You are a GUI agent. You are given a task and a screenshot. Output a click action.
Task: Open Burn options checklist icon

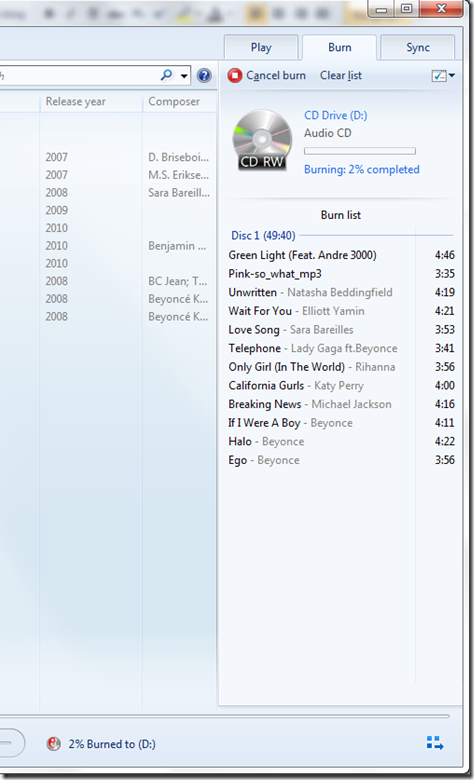coord(439,76)
